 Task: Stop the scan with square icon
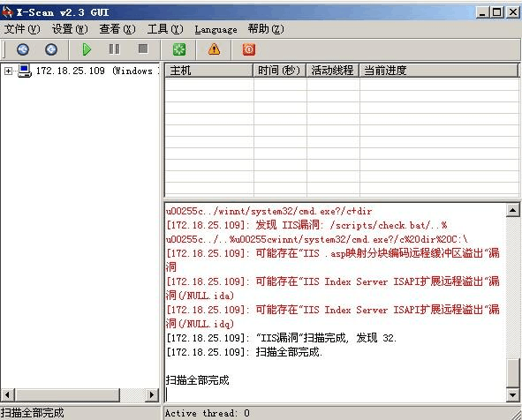[143, 49]
